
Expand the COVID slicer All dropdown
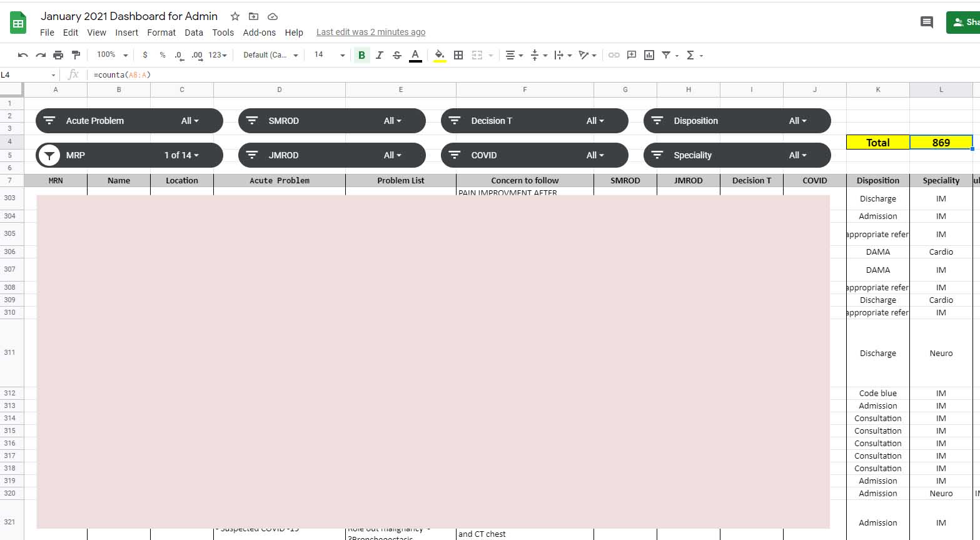pos(595,155)
